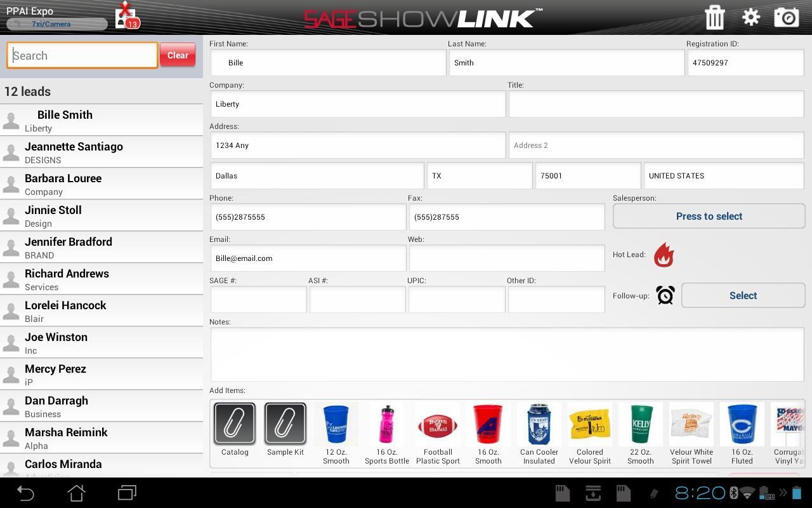Tap the Follow-up alarm clock icon
812x508 pixels.
pos(665,295)
